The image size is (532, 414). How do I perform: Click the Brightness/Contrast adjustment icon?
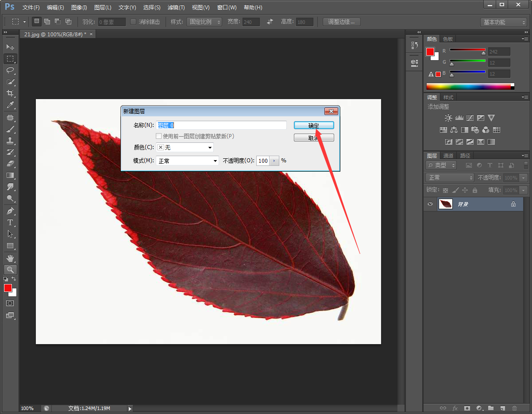coord(448,118)
